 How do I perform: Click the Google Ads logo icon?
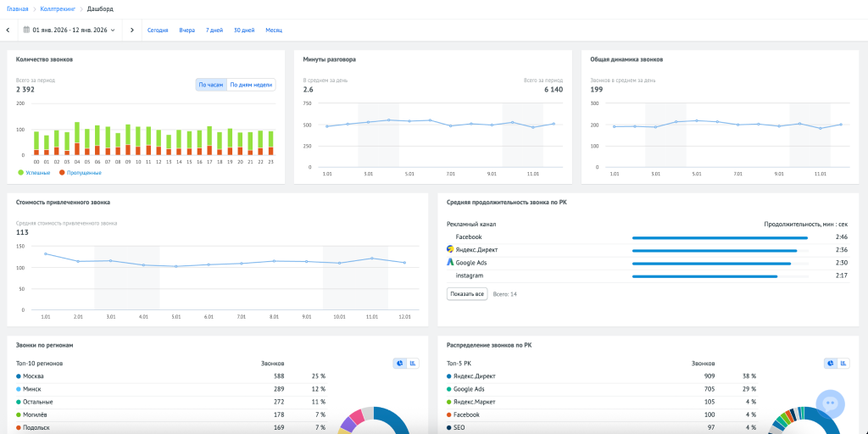coord(450,263)
